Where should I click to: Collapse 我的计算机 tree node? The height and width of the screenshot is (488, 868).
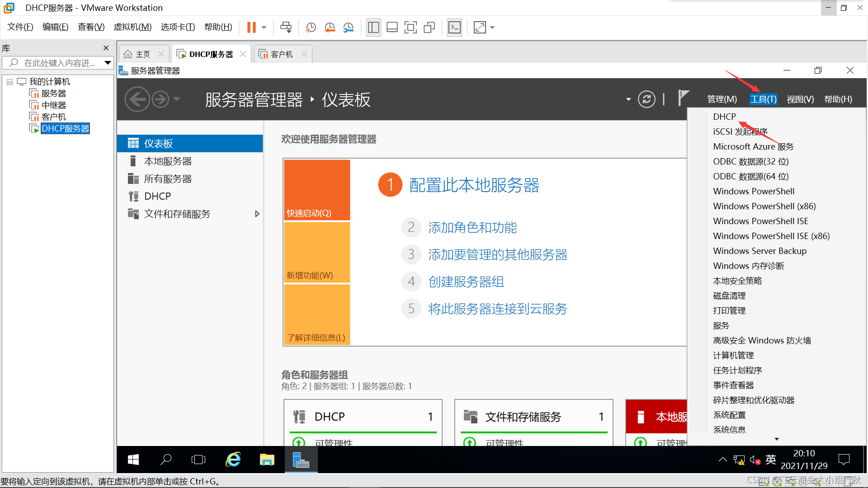point(9,82)
